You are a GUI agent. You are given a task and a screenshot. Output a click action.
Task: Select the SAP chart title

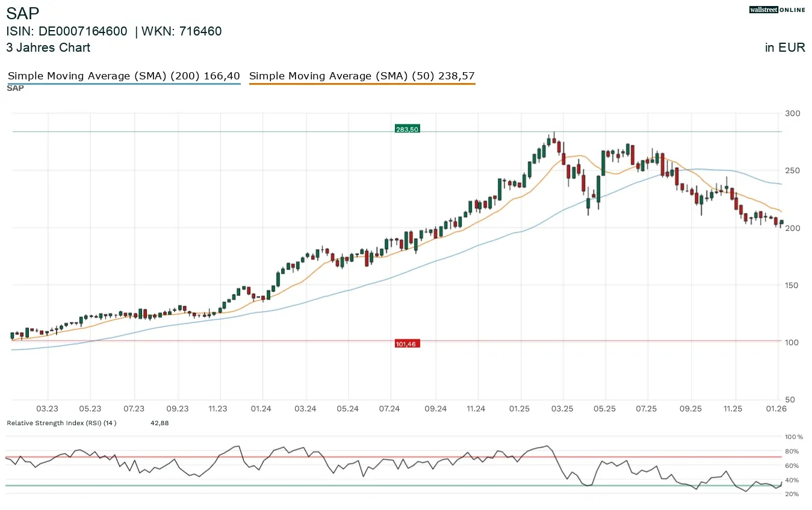coord(22,13)
